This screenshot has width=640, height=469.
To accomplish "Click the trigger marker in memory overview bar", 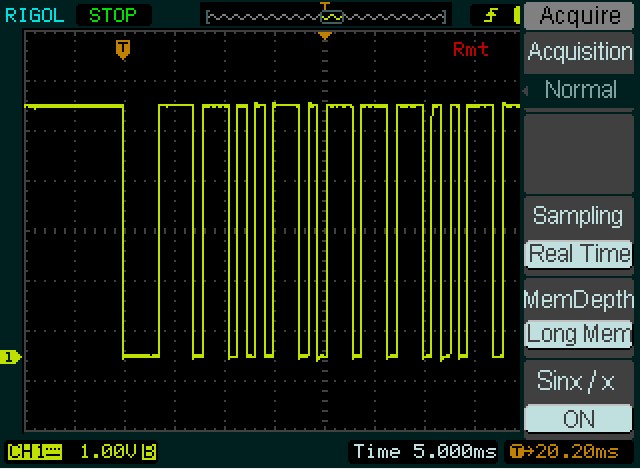I will click(x=325, y=8).
